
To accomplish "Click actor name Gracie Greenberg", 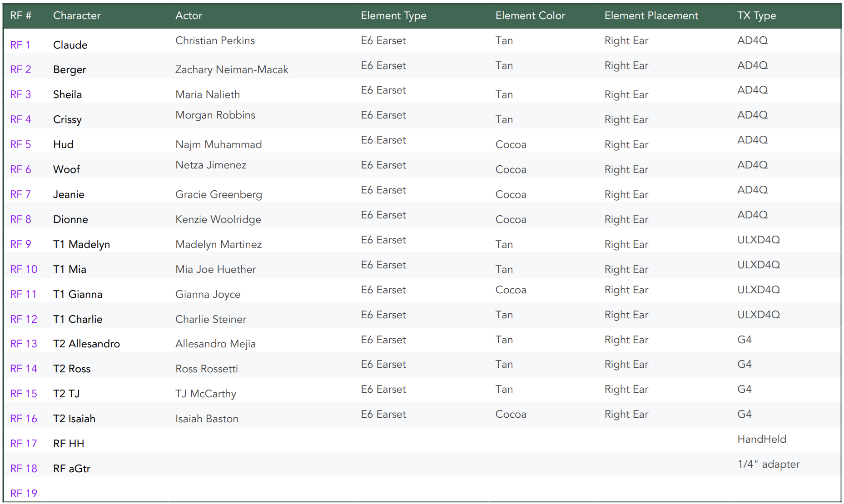I will pyautogui.click(x=218, y=195).
